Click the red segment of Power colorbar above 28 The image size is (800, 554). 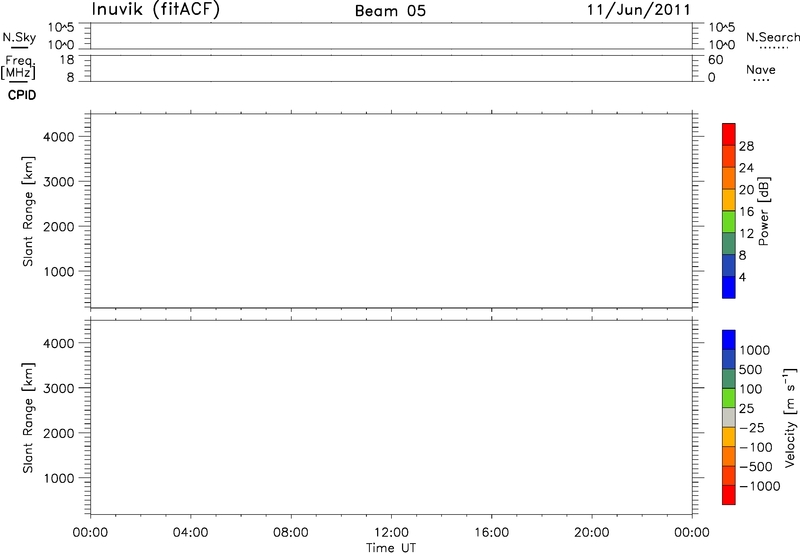coord(729,134)
